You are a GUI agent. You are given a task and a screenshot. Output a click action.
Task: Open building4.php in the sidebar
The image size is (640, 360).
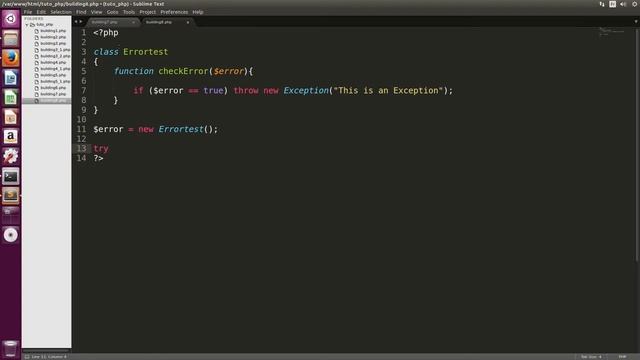(53, 62)
